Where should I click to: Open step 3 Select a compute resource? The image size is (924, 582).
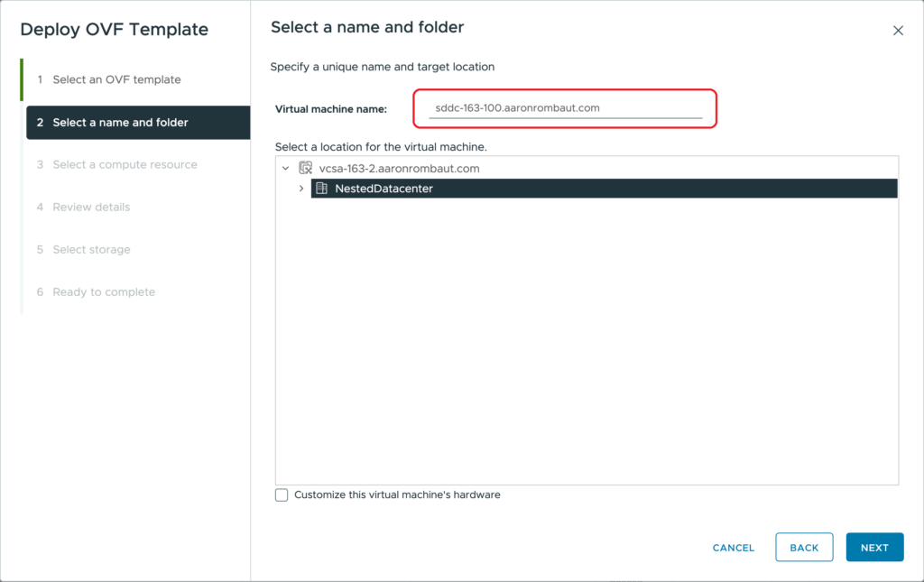click(125, 165)
